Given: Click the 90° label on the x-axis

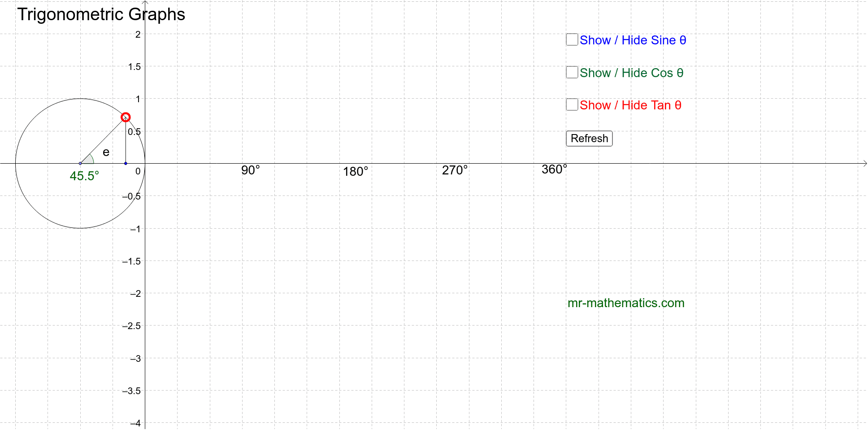Looking at the screenshot, I should 250,170.
